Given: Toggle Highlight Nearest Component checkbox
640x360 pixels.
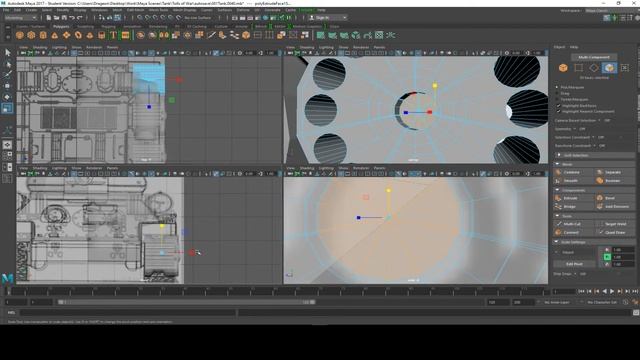Looking at the screenshot, I should (558, 111).
